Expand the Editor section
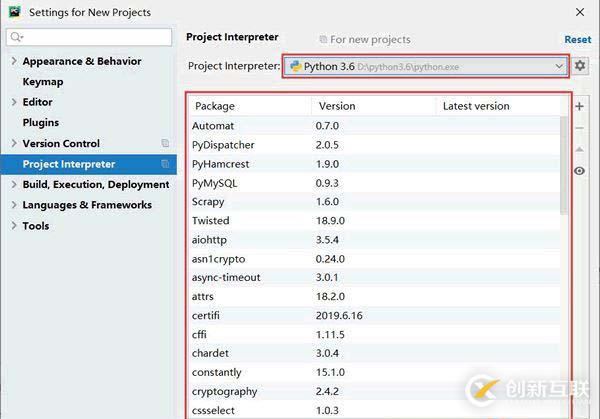This screenshot has height=419, width=600. 14,102
